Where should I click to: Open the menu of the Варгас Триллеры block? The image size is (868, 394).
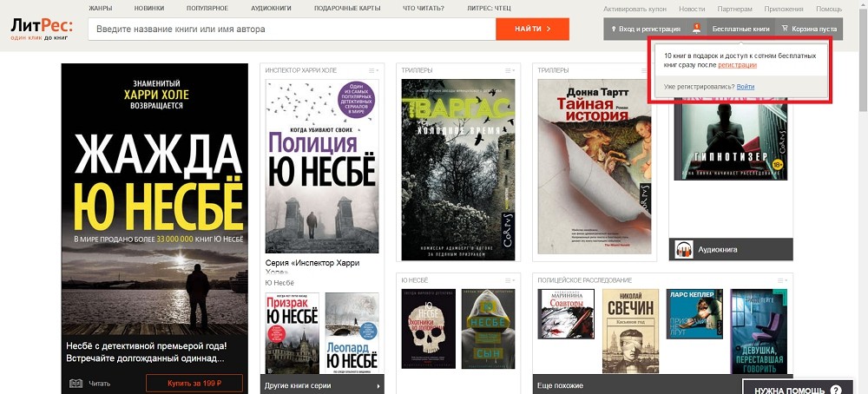click(x=510, y=70)
